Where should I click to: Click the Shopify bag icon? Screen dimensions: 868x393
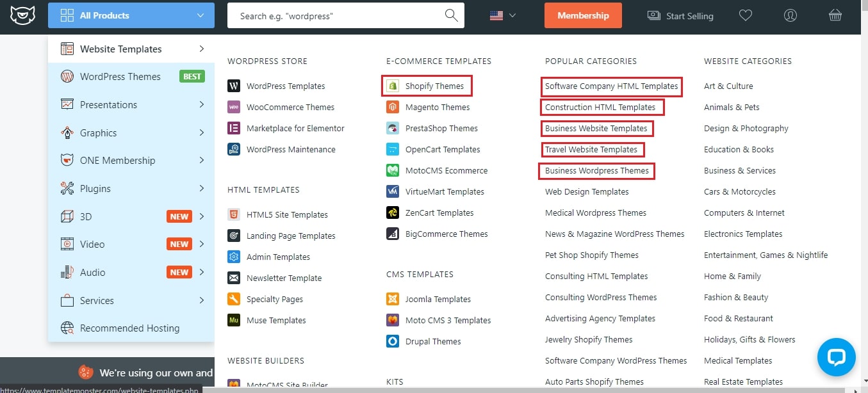tap(393, 86)
